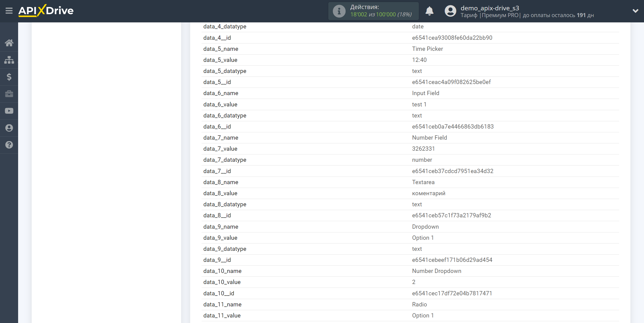Select the data_11_name label
Image resolution: width=644 pixels, height=323 pixels.
pos(222,304)
